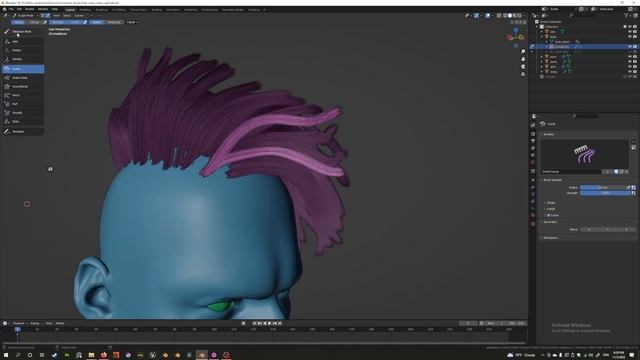Image resolution: width=640 pixels, height=360 pixels.
Task: Select the Grow/Shrink tool
Action: coord(23,87)
